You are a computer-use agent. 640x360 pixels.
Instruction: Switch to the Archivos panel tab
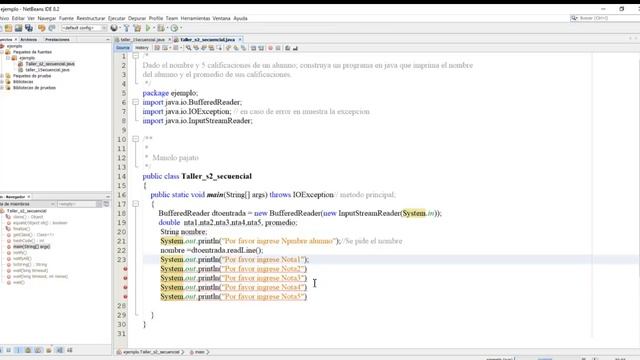(x=29, y=40)
